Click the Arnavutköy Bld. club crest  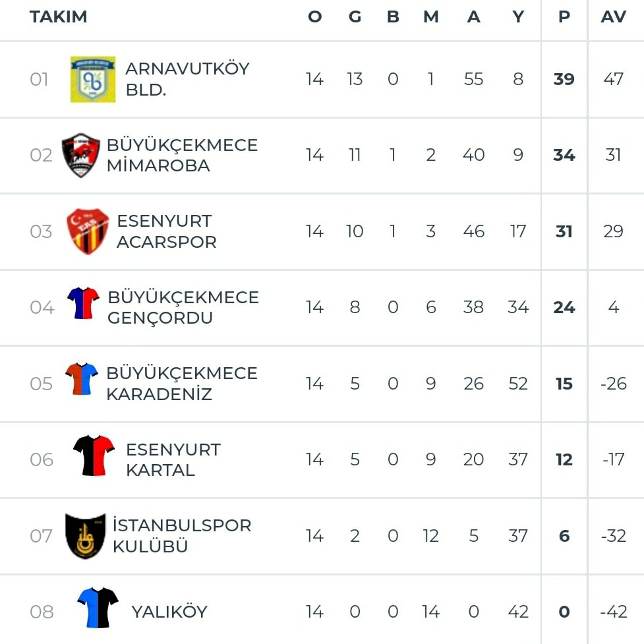93,79
